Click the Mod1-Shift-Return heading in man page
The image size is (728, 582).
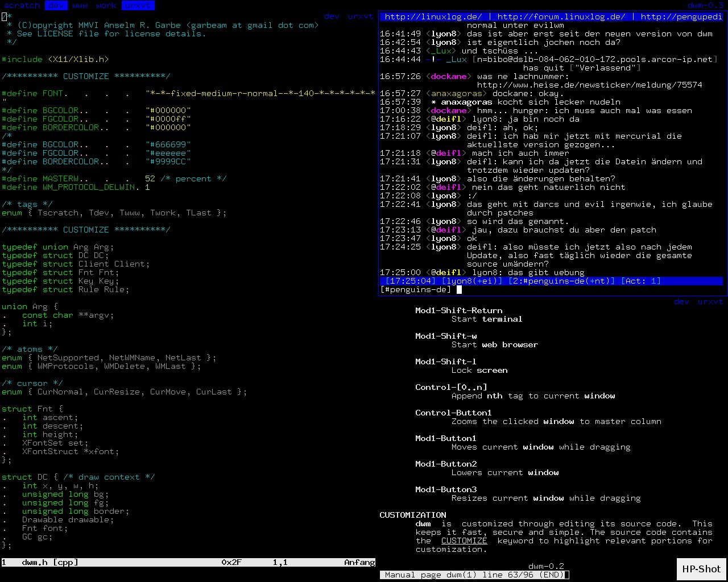click(x=458, y=310)
